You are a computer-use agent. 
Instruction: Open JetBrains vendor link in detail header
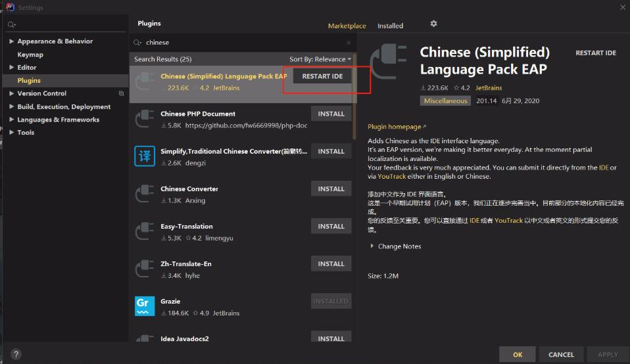click(489, 88)
